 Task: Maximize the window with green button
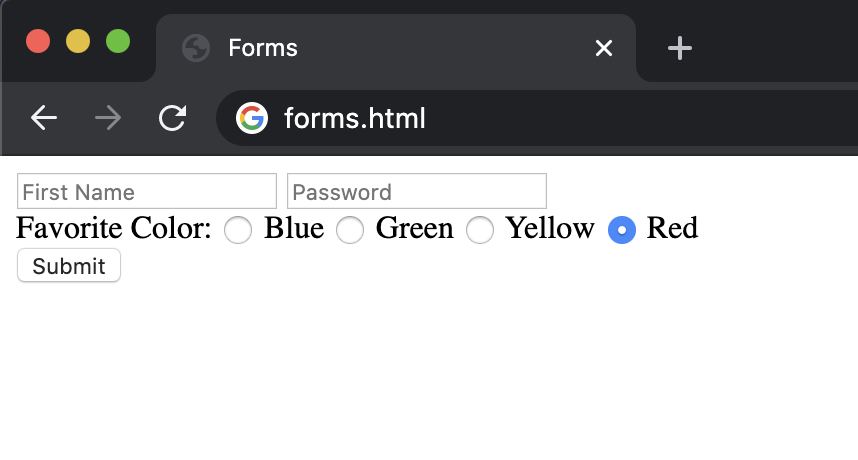118,42
